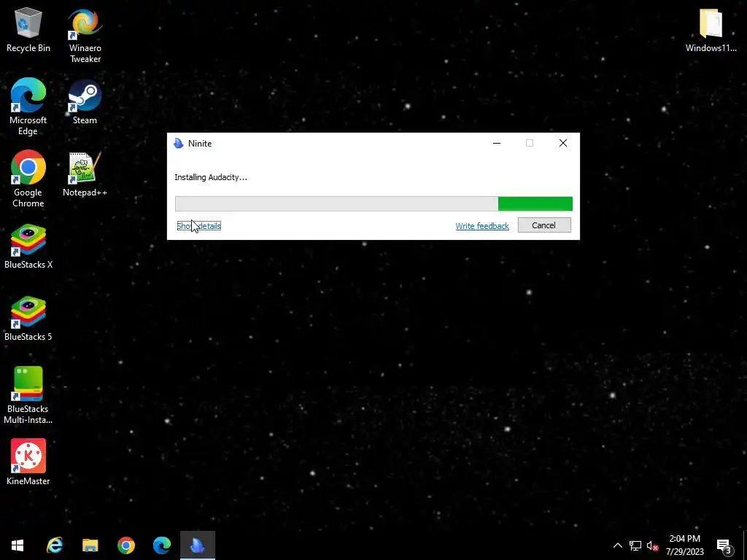Click the Ninite taskbar button
The height and width of the screenshot is (560, 747).
click(197, 545)
